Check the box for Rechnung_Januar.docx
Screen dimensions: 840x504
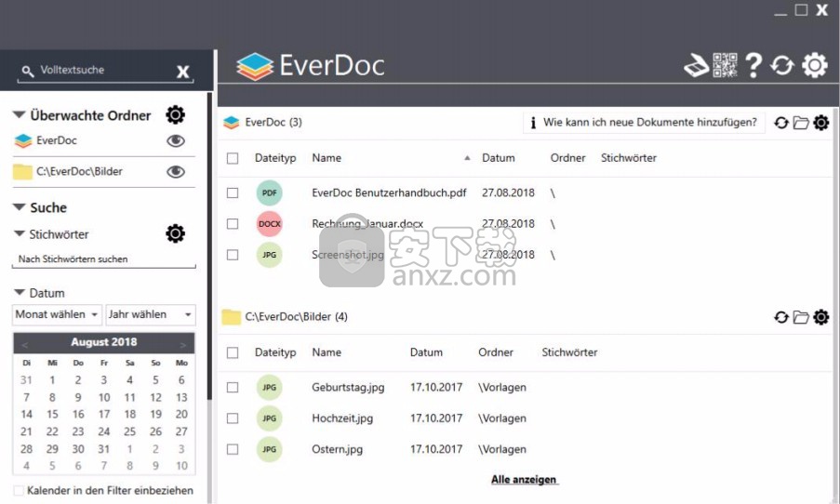pos(233,224)
